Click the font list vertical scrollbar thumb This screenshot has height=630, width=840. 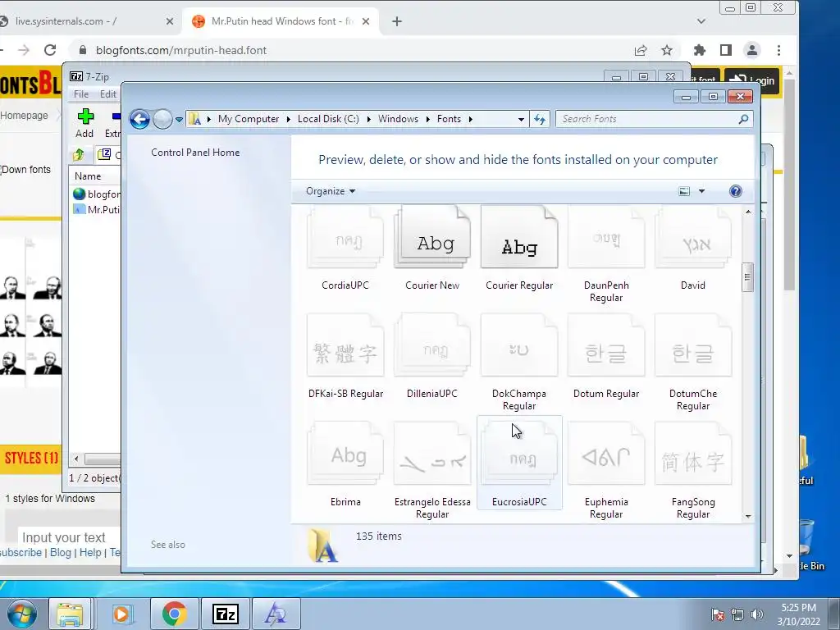coord(747,277)
